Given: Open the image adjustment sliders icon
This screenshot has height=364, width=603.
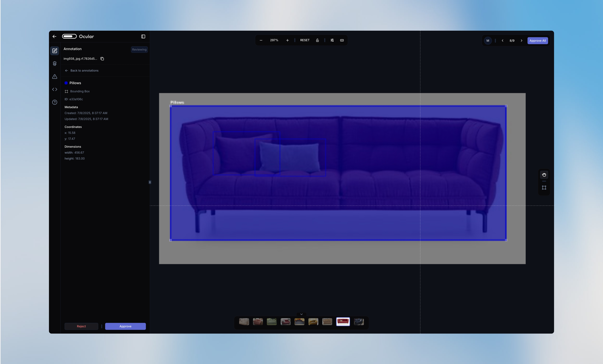Looking at the screenshot, I should tap(332, 40).
